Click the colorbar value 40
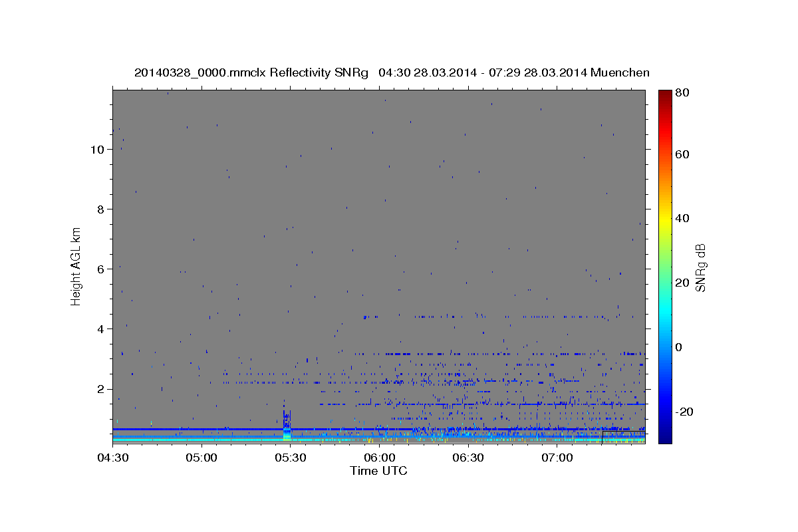798x532 pixels. point(682,218)
